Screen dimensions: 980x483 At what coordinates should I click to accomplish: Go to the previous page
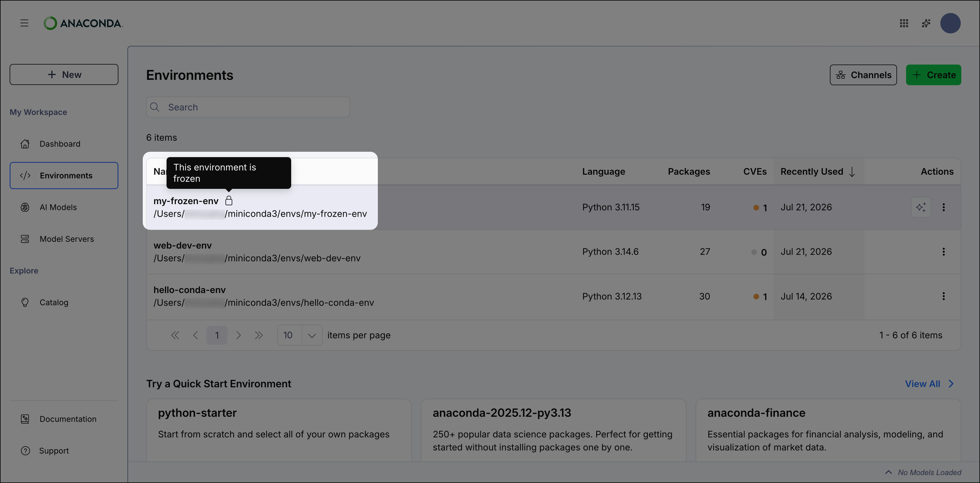coord(195,335)
